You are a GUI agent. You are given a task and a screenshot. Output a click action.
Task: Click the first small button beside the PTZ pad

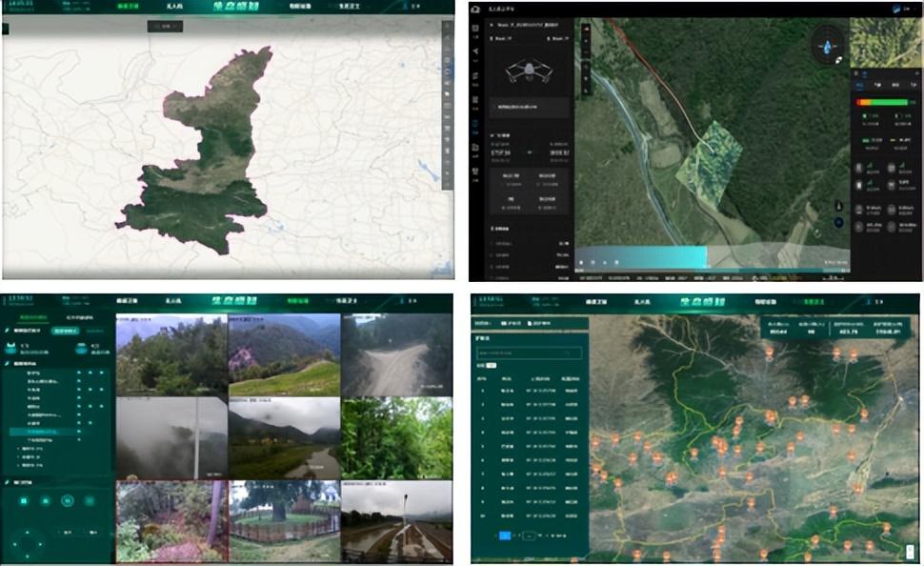(68, 533)
